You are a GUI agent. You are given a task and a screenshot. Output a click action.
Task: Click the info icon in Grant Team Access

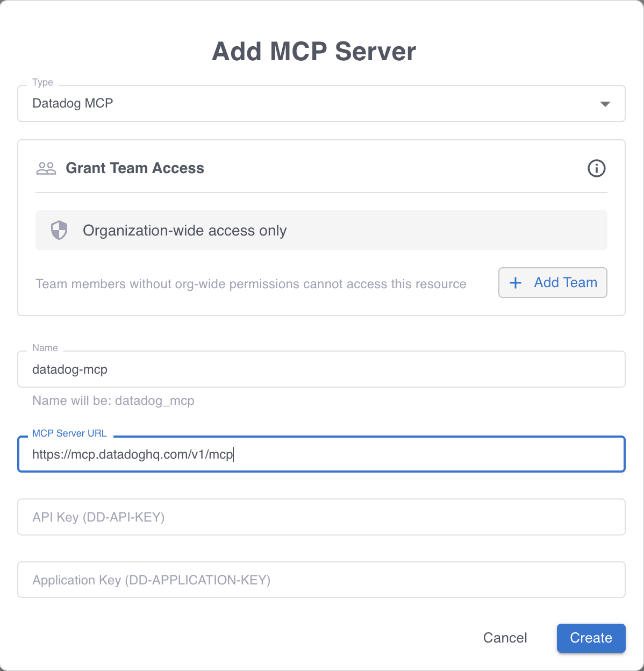coord(596,168)
